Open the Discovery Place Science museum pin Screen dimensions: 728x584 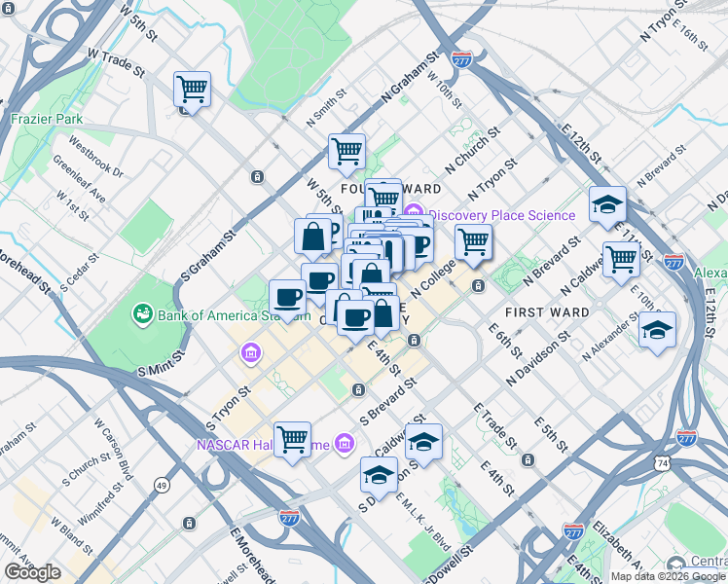pos(414,211)
